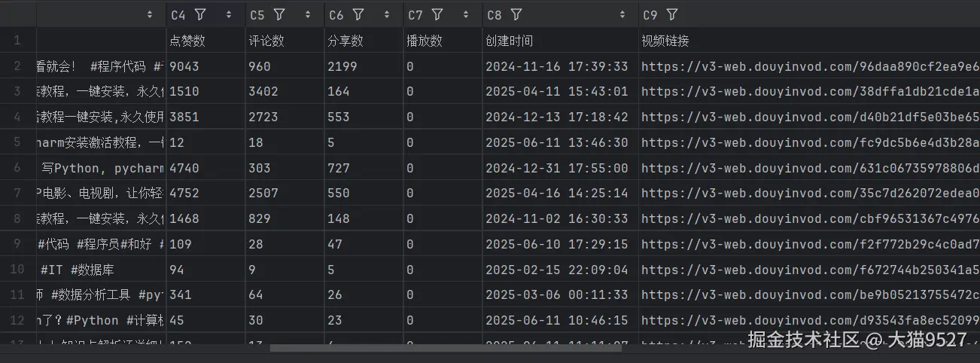Filter column C6 values
980x363 pixels.
click(x=358, y=14)
